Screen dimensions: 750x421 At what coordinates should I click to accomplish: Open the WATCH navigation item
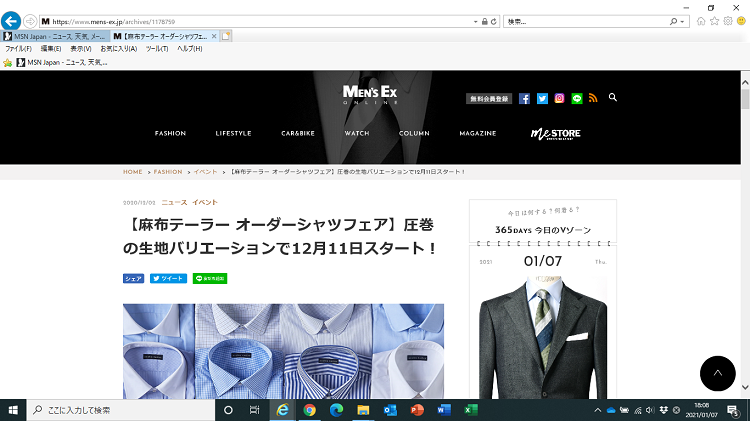(x=357, y=133)
